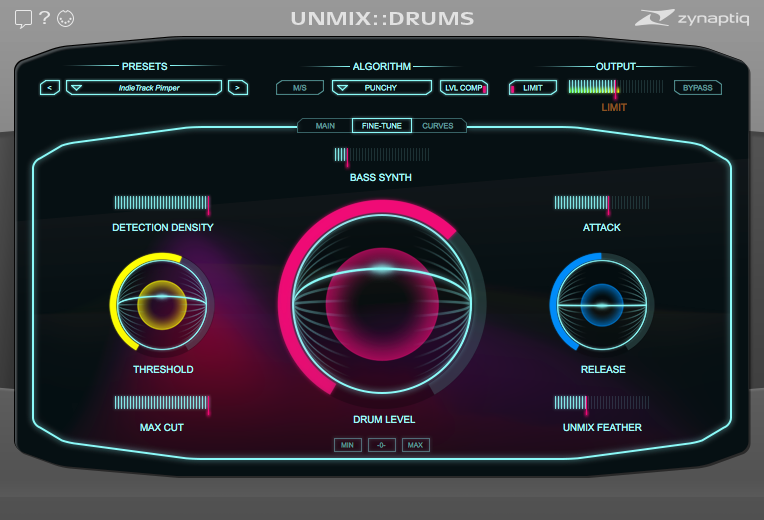Click the yellow THRESHOLD knob
This screenshot has width=764, height=520.
[162, 304]
